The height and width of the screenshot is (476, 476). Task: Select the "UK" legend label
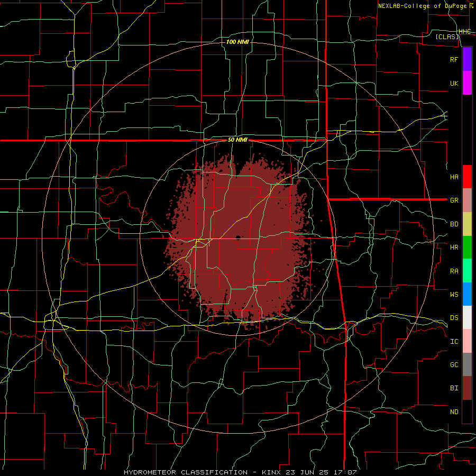coord(454,83)
